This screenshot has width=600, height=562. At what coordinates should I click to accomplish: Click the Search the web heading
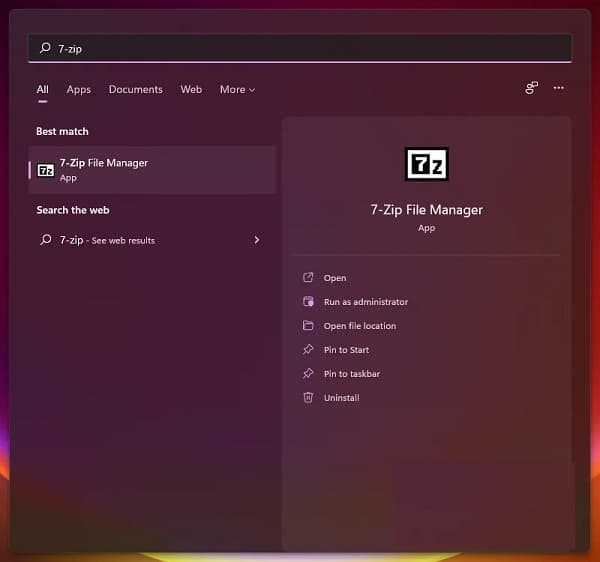pyautogui.click(x=73, y=210)
